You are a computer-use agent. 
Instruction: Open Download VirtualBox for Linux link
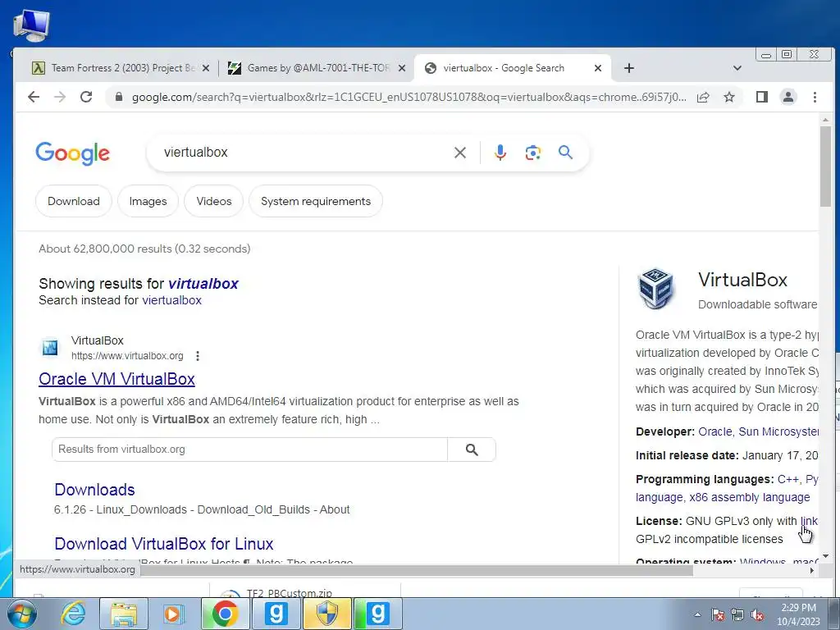164,544
